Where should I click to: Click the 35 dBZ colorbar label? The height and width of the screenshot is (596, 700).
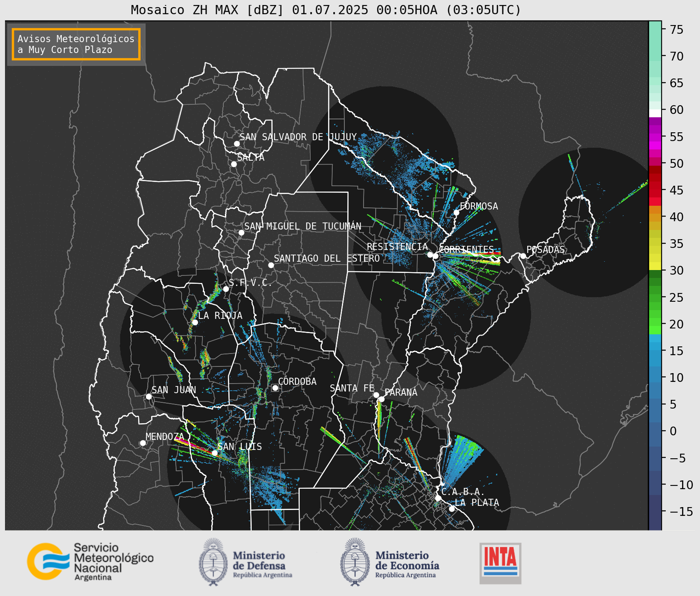pyautogui.click(x=677, y=243)
